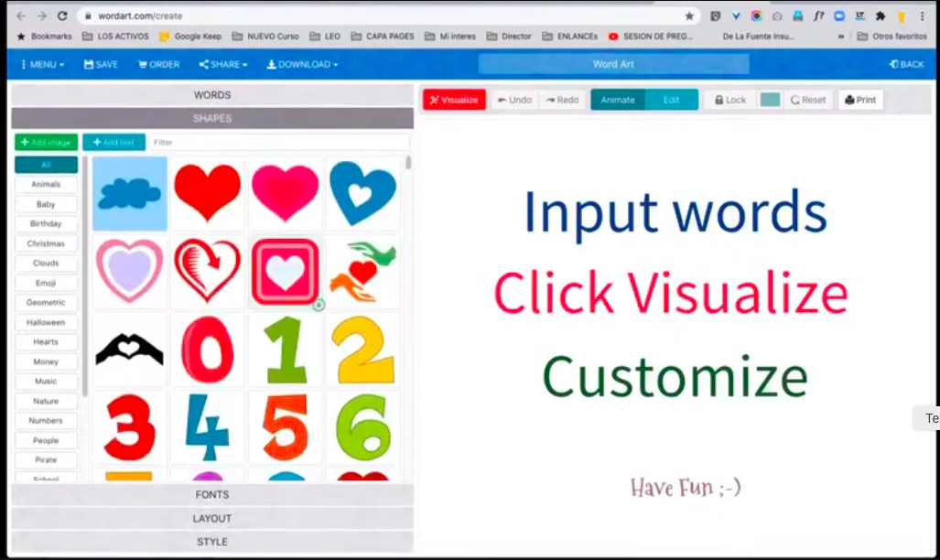Pick the black heart hands shape
940x560 pixels.
coord(130,350)
